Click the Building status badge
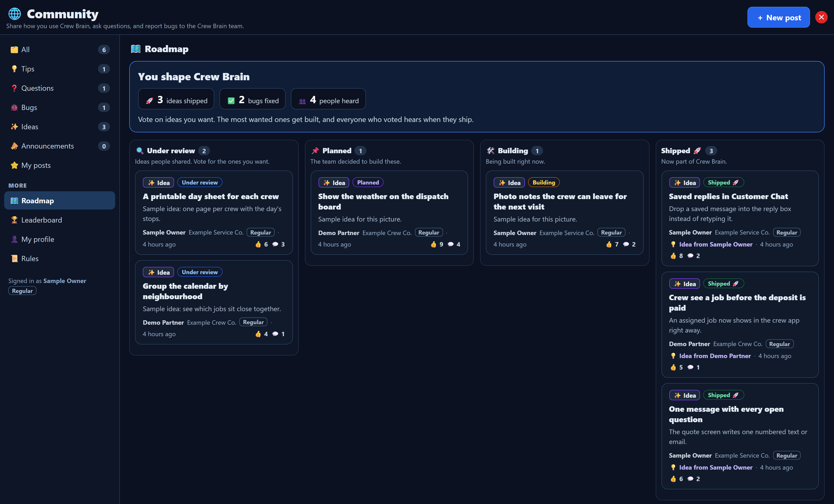 point(544,182)
